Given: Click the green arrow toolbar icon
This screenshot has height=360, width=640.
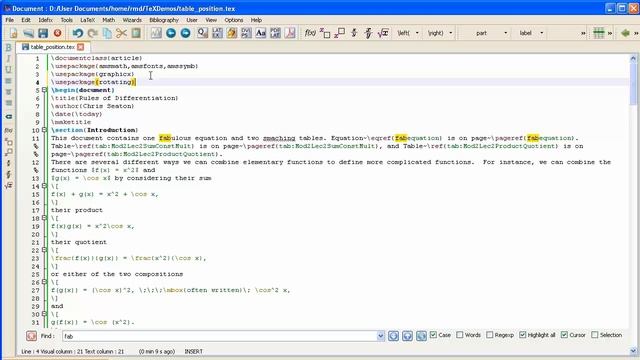Looking at the screenshot, I should (x=625, y=33).
